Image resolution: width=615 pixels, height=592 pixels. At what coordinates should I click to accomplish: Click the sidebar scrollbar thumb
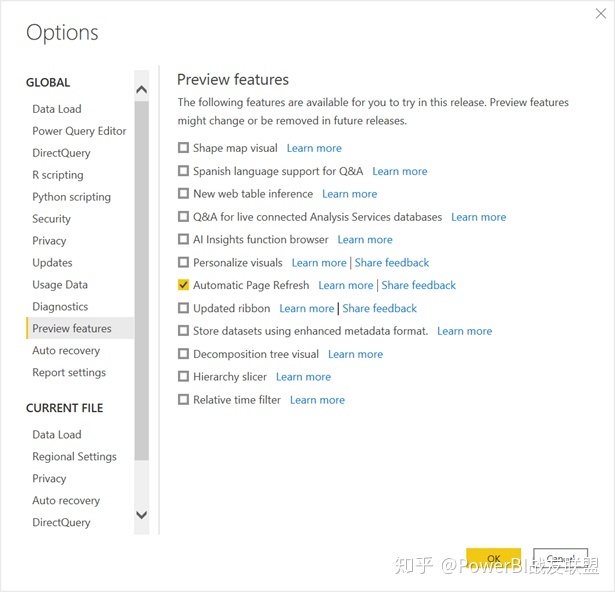(142, 281)
